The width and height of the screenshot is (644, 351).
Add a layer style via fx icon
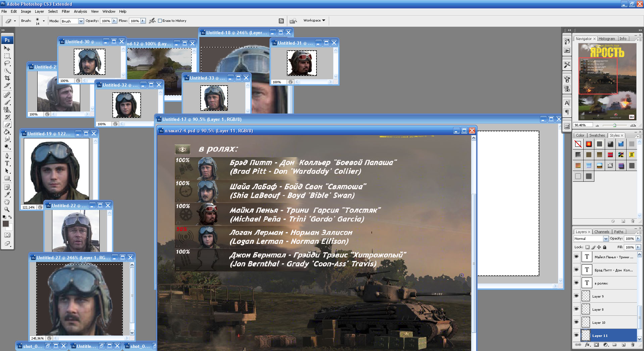click(587, 345)
